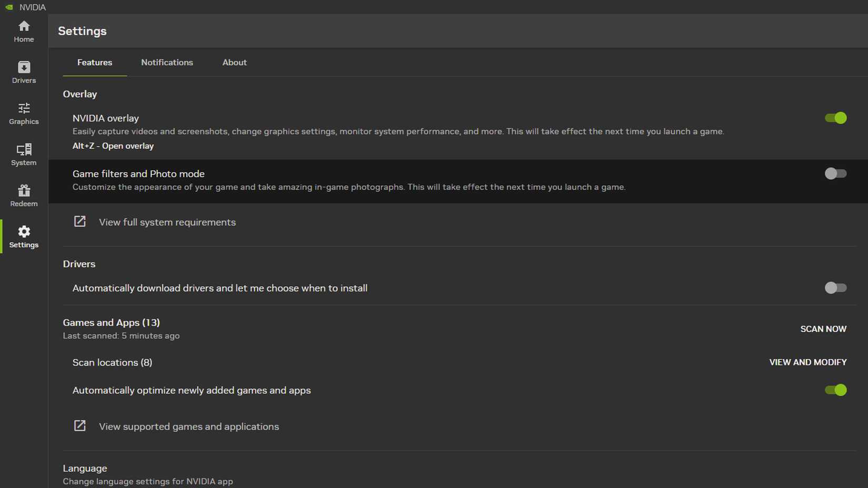Open VIEW AND MODIFY for scan locations

pyautogui.click(x=808, y=362)
